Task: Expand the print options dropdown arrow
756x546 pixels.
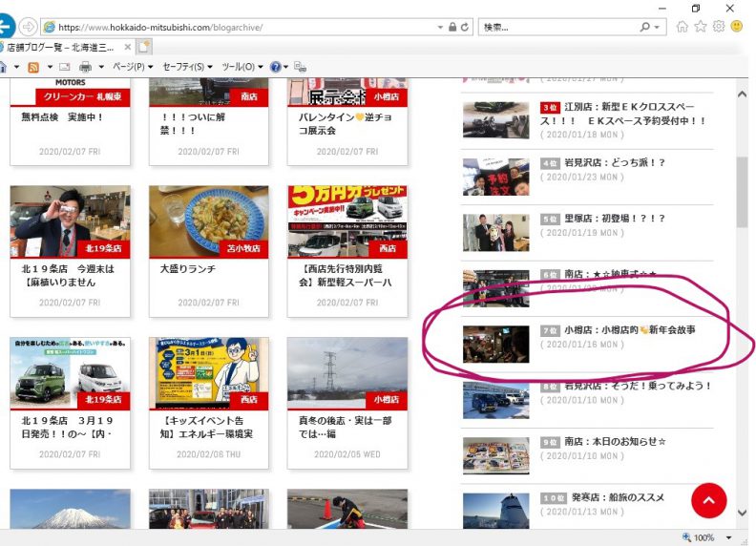Action: (x=101, y=67)
